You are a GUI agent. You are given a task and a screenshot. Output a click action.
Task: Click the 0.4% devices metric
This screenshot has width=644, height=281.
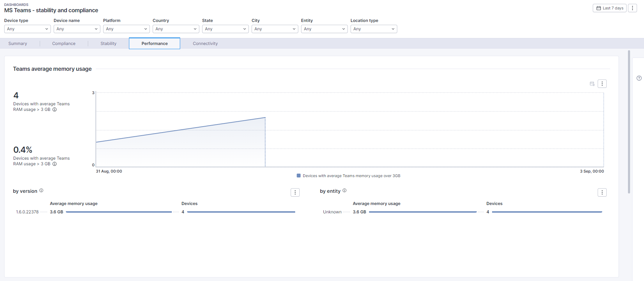[23, 150]
